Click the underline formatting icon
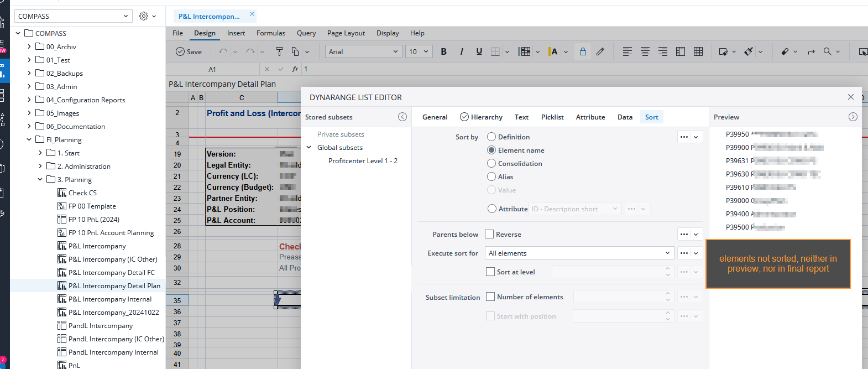 point(479,51)
